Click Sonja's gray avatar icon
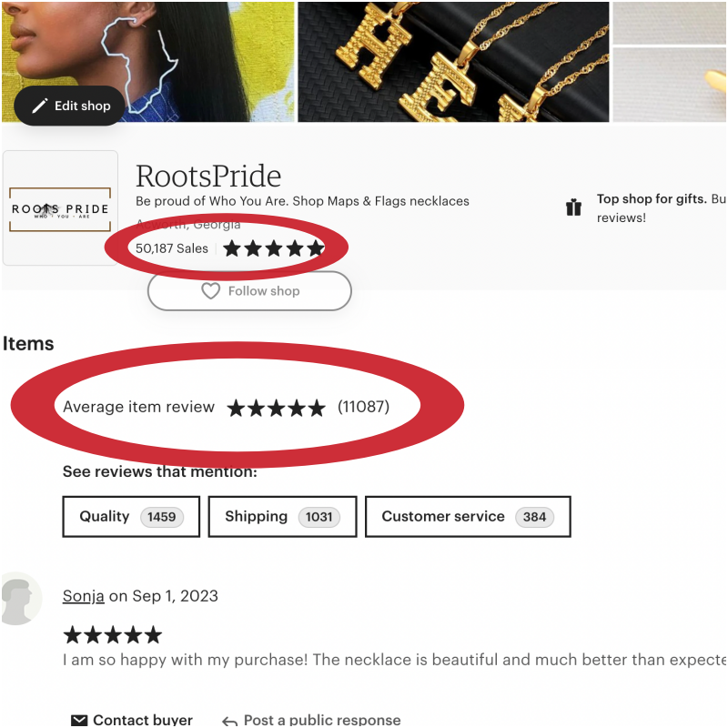The height and width of the screenshot is (728, 728). click(x=21, y=599)
